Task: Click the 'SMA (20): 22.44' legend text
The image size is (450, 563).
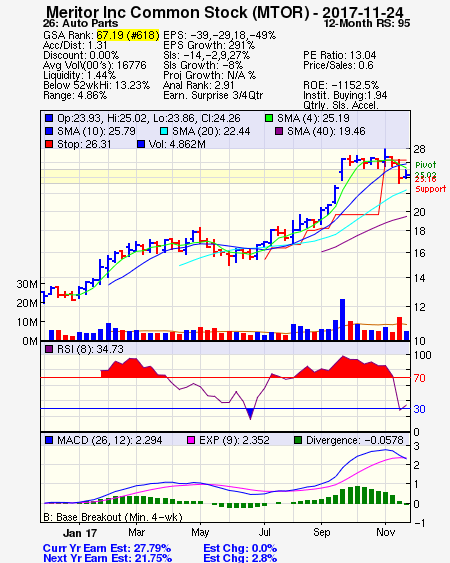Action: pyautogui.click(x=211, y=131)
